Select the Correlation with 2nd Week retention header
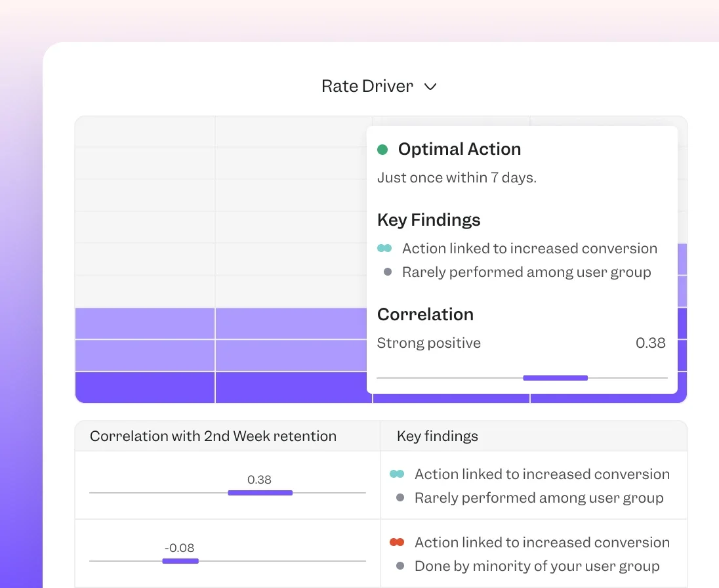Viewport: 719px width, 588px height. [x=213, y=436]
